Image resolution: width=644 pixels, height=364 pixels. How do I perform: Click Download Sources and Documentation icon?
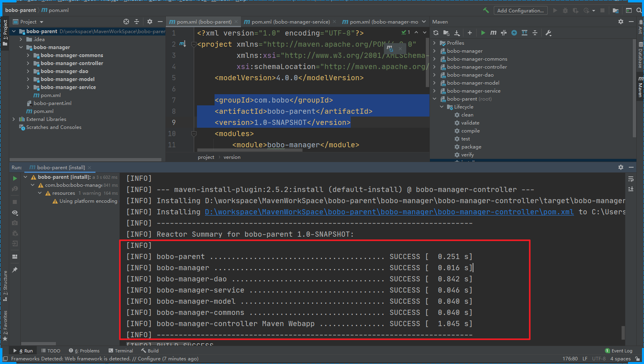tap(457, 33)
